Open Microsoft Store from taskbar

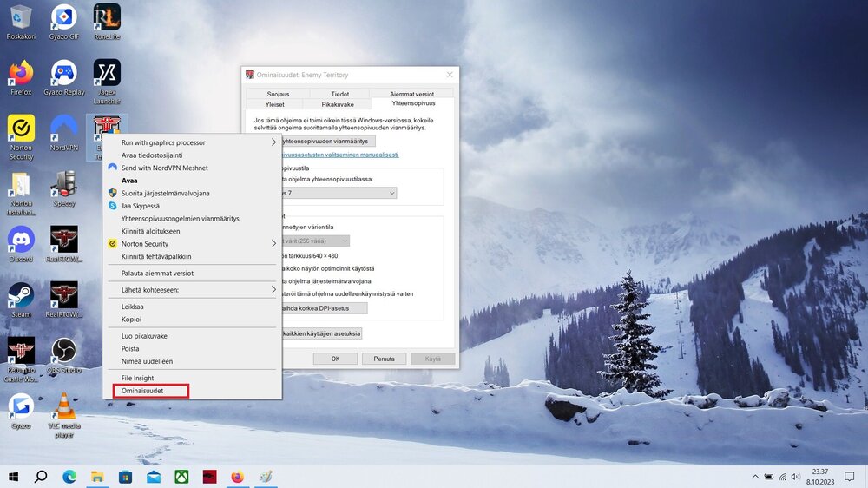point(125,477)
